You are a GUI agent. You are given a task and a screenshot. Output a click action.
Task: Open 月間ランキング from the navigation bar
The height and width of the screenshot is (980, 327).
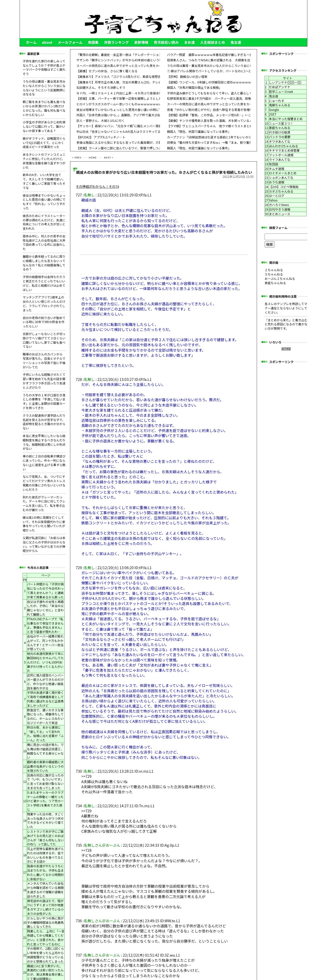coord(116,42)
